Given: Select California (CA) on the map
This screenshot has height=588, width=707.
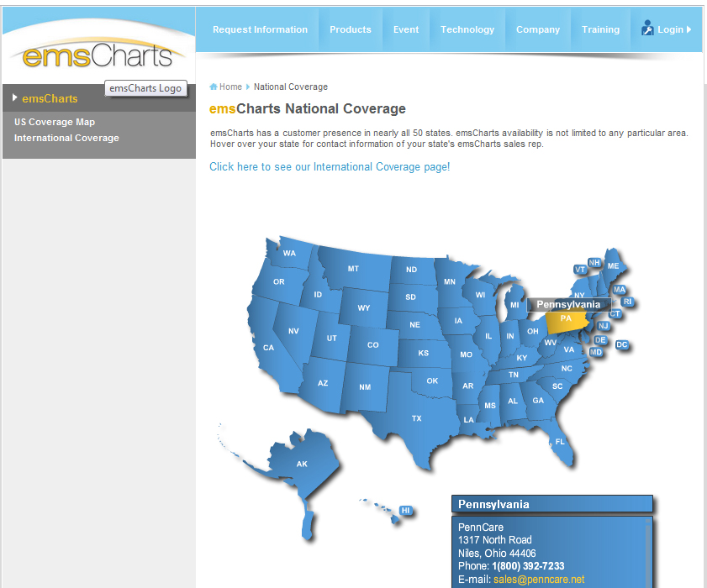Looking at the screenshot, I should coord(268,348).
